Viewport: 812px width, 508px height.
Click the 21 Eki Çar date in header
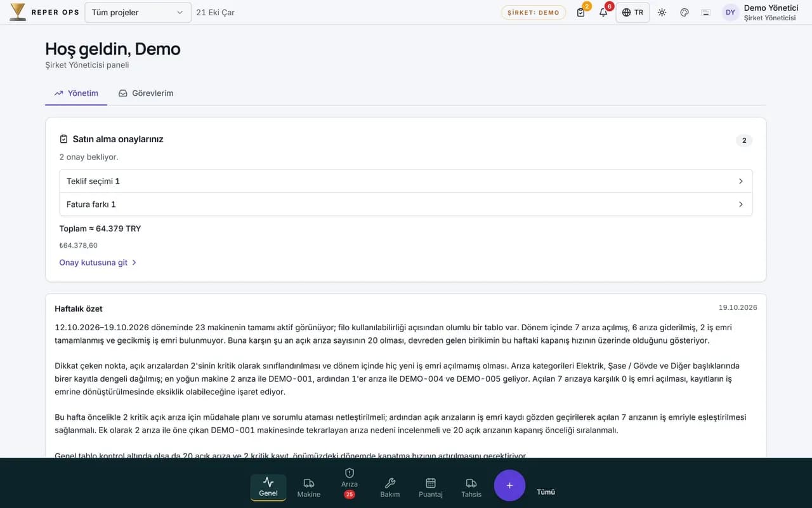tap(216, 12)
